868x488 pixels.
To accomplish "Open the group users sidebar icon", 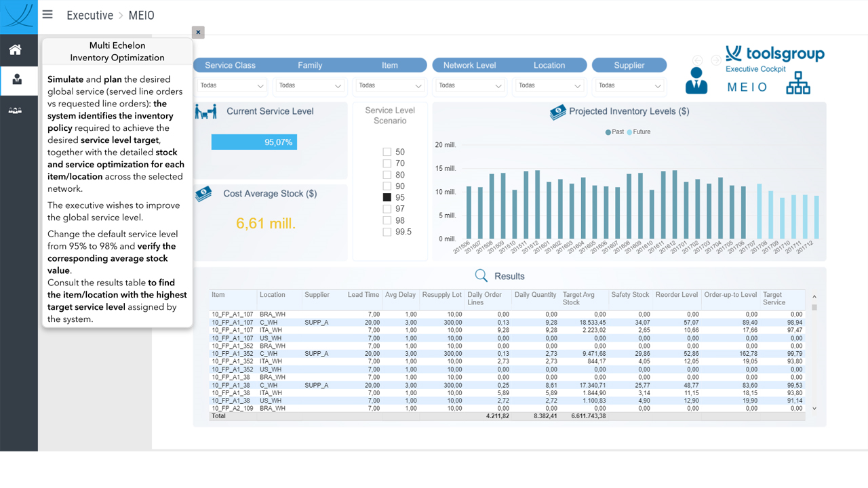I will coord(15,110).
